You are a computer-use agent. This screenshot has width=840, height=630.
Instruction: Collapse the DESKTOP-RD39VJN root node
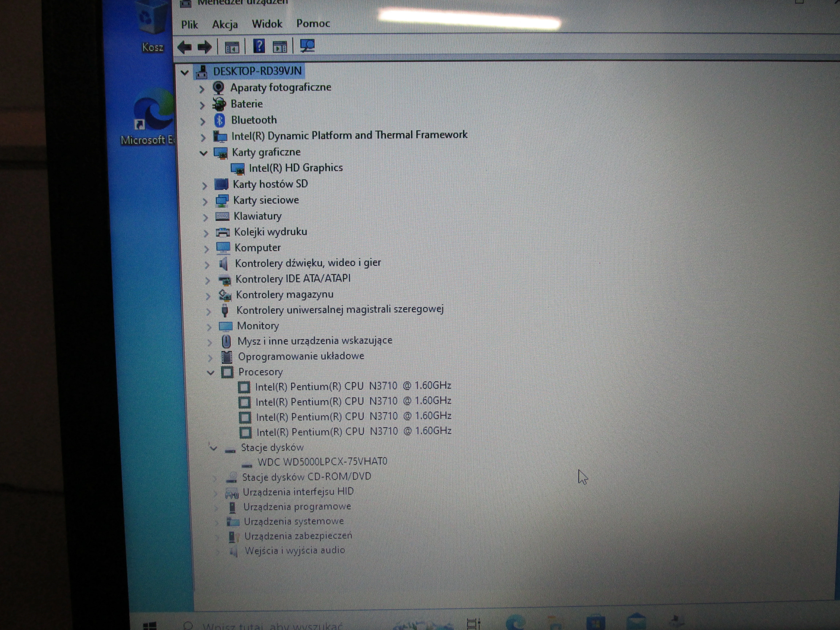(184, 72)
